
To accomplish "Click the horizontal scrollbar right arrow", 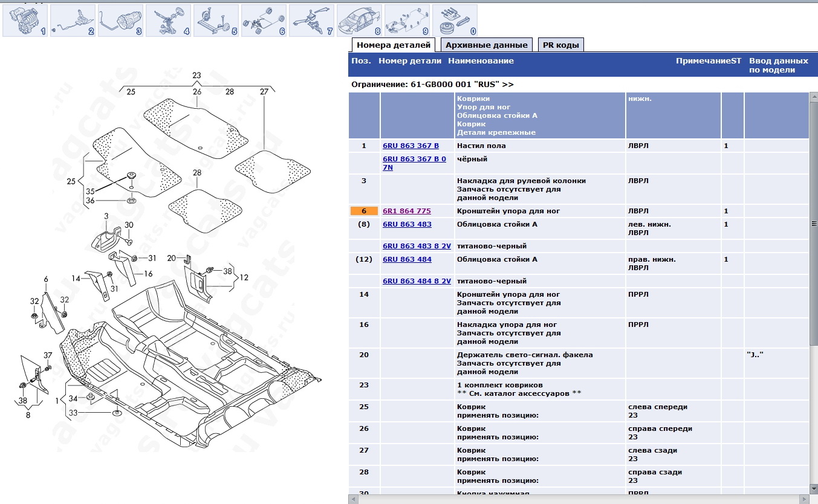I will (804, 499).
